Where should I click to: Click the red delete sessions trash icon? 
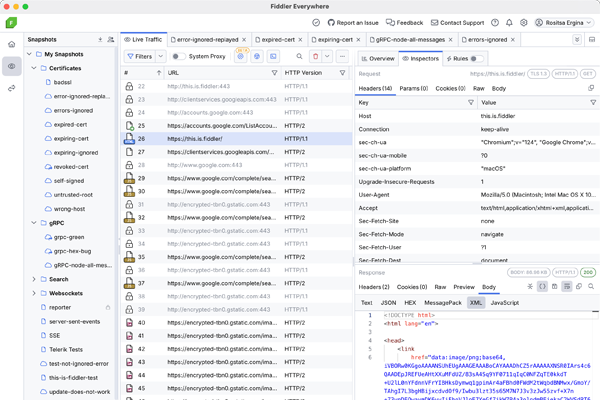(x=316, y=57)
